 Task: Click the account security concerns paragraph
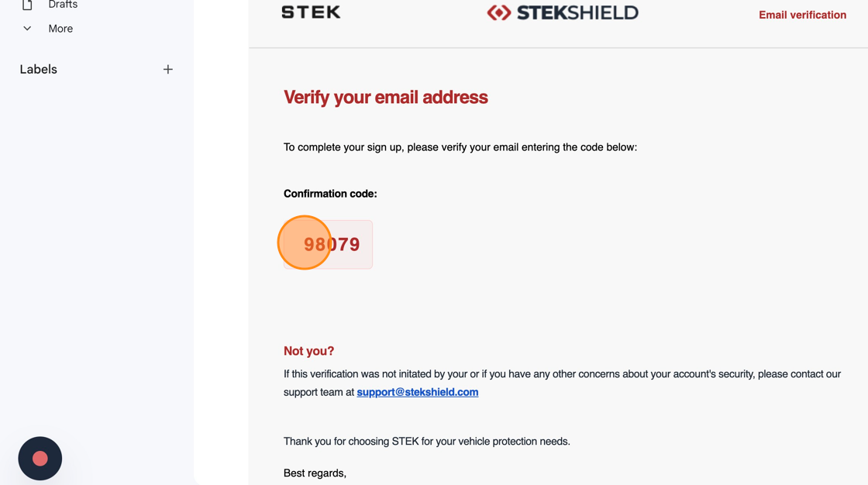coord(562,374)
